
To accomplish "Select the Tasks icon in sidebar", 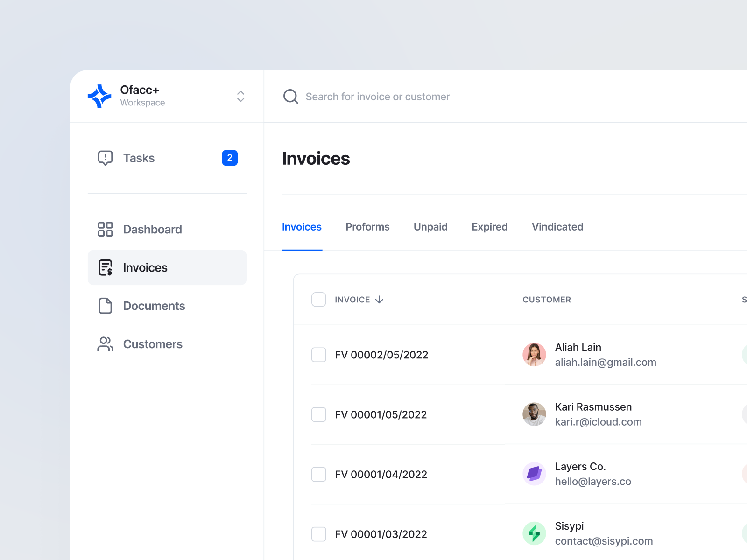I will (x=105, y=158).
